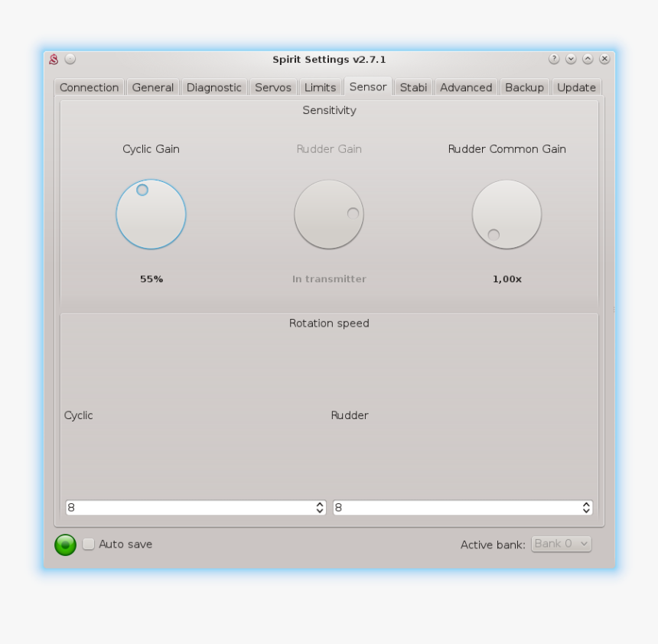Image resolution: width=658 pixels, height=644 pixels.
Task: Open the Backup tab
Action: (524, 87)
